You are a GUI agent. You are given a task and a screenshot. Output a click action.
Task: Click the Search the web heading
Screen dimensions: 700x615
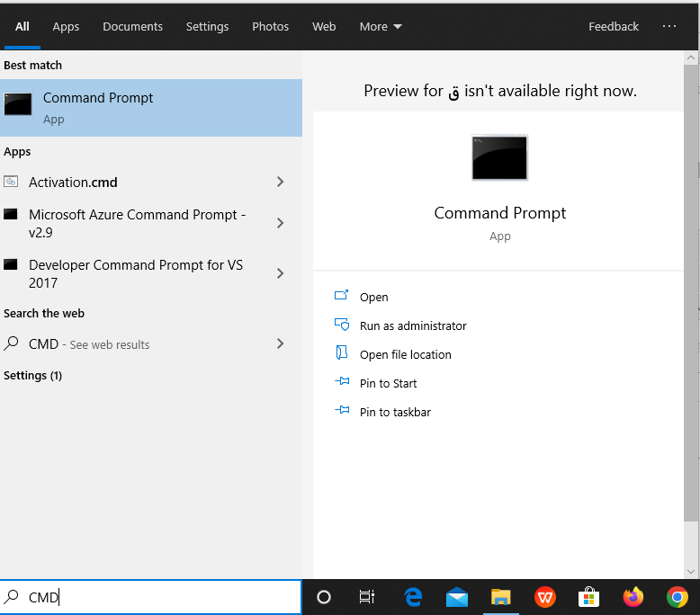(44, 314)
